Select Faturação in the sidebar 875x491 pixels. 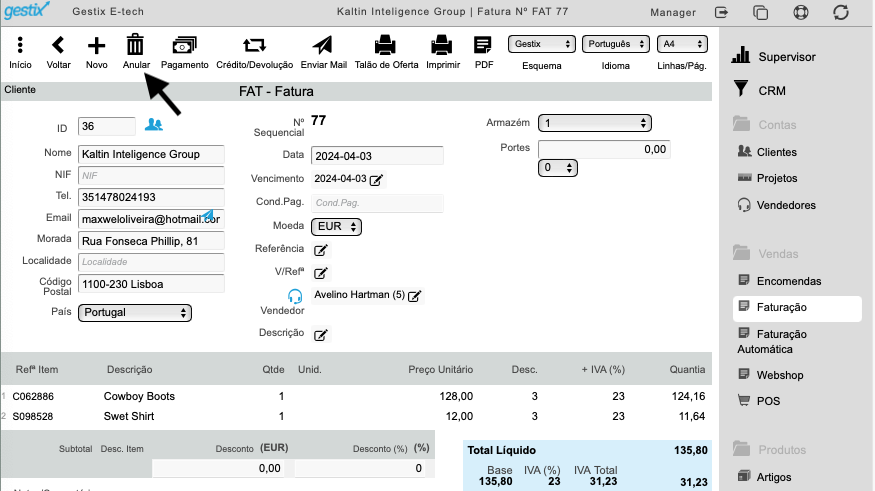(797, 308)
